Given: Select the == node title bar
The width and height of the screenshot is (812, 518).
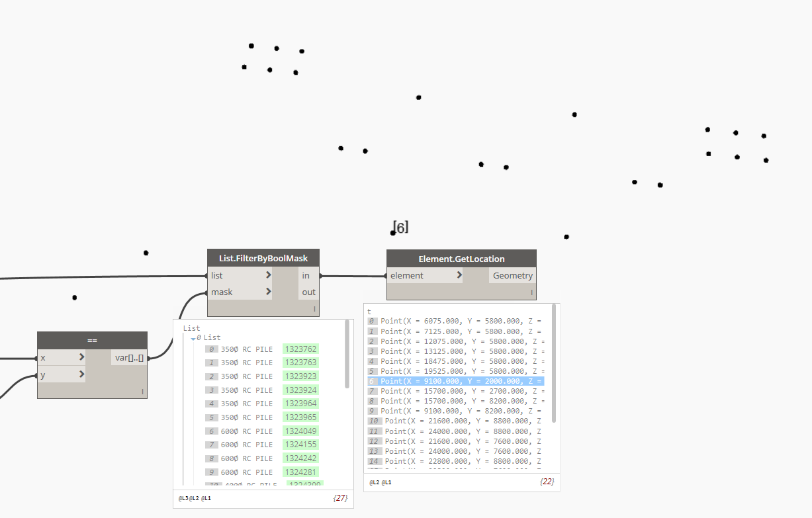Looking at the screenshot, I should tap(92, 341).
